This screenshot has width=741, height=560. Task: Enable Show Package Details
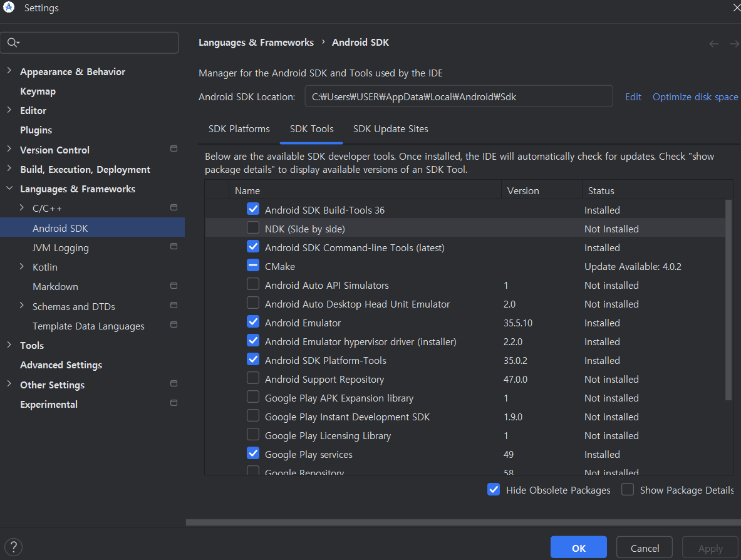pyautogui.click(x=628, y=490)
